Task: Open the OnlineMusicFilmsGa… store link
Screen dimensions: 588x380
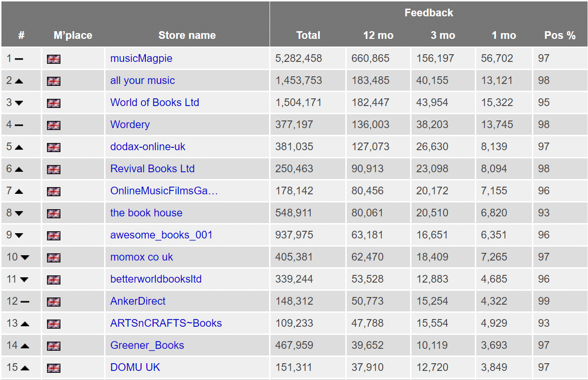Action: pos(164,191)
